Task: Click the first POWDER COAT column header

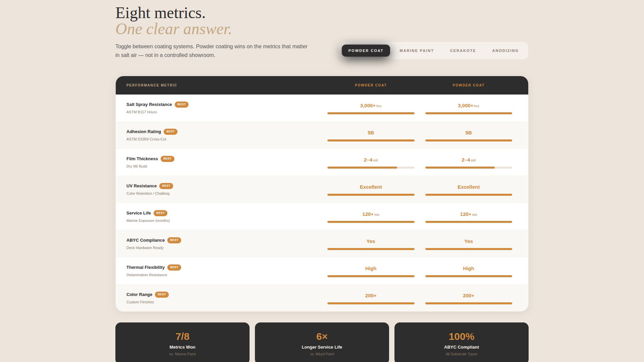Action: click(371, 85)
